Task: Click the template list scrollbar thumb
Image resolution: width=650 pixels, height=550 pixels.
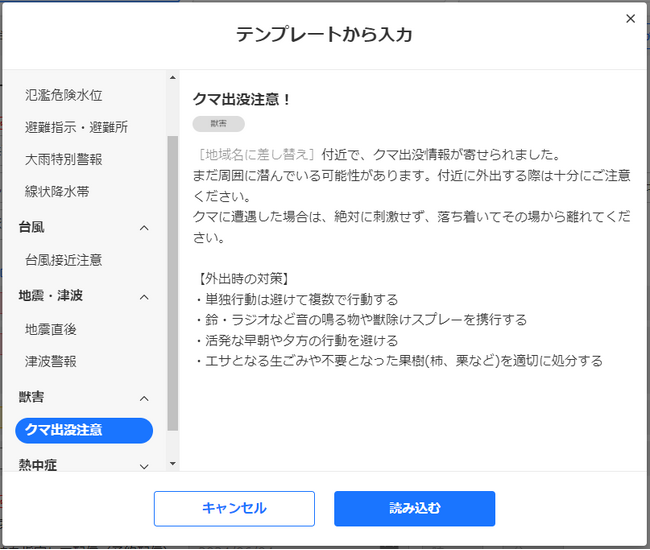Action: (173, 283)
